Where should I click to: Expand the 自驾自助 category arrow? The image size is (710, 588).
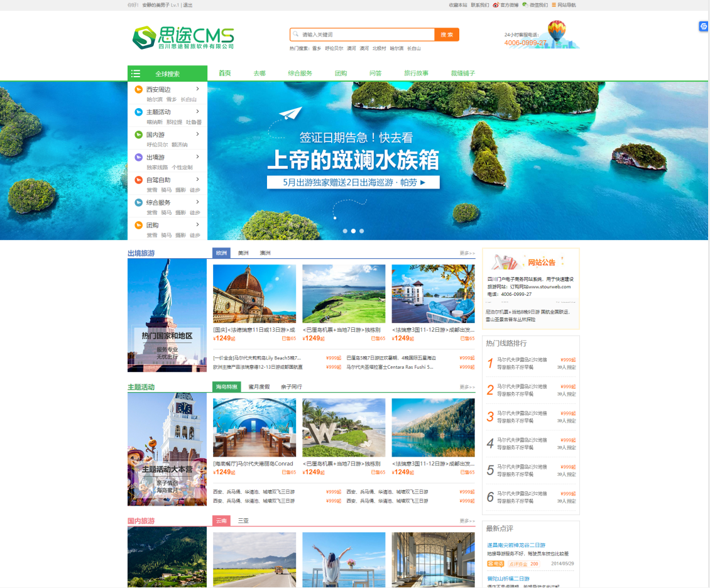click(198, 180)
